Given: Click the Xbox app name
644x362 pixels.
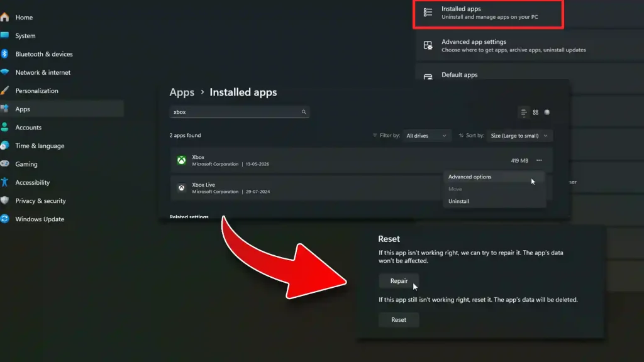Looking at the screenshot, I should [x=198, y=157].
